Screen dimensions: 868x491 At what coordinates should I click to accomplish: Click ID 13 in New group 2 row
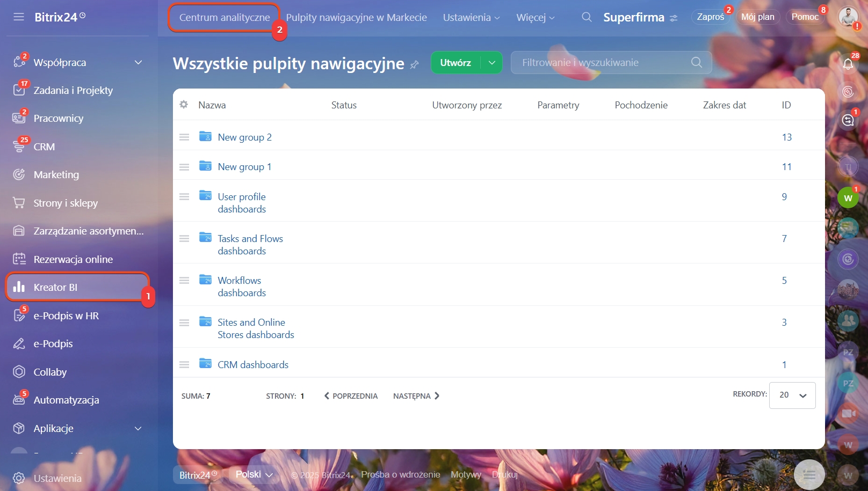point(787,137)
